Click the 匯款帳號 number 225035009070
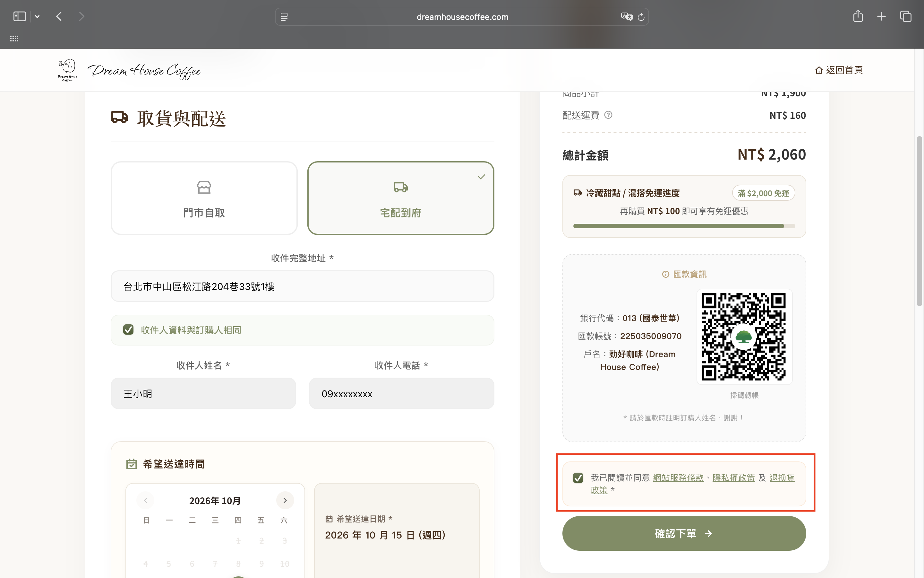This screenshot has width=924, height=578. click(651, 336)
